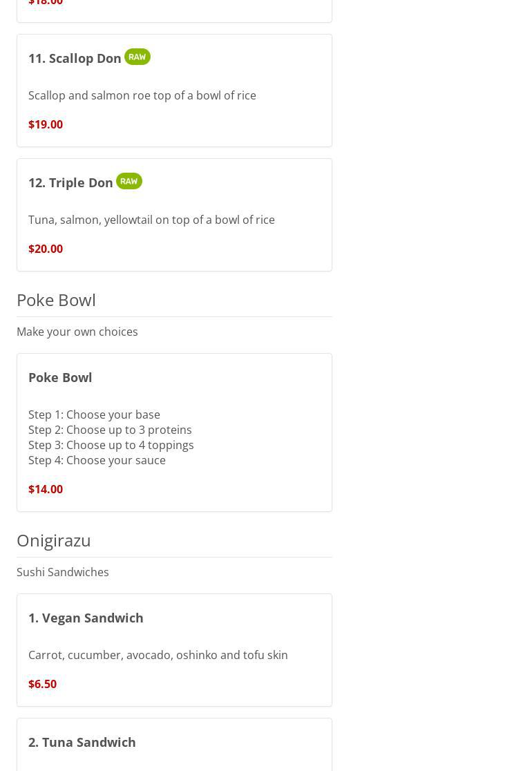Click the 'Make your own choices' subtitle
This screenshot has height=771, width=532.
tap(77, 332)
